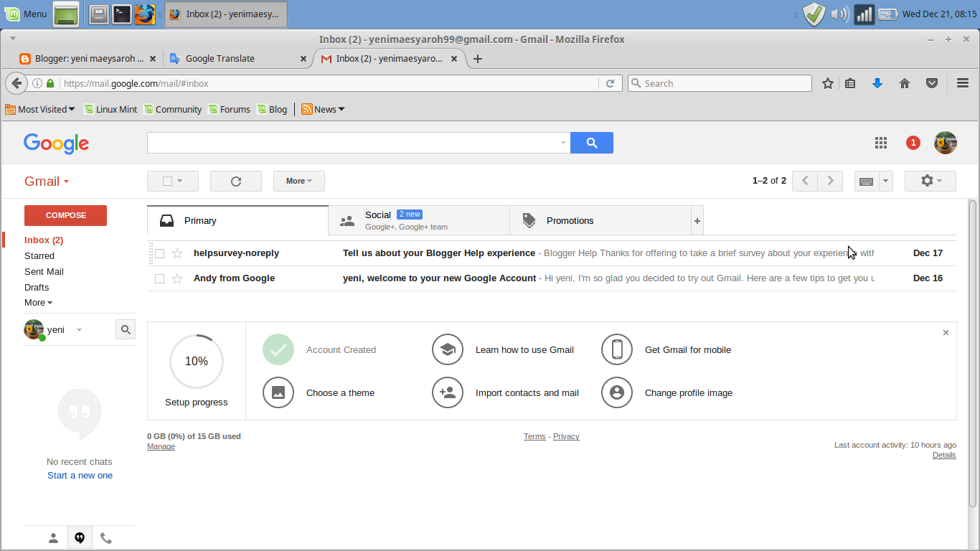Click the volume speaker tray icon
Image resolution: width=980 pixels, height=551 pixels.
[839, 14]
